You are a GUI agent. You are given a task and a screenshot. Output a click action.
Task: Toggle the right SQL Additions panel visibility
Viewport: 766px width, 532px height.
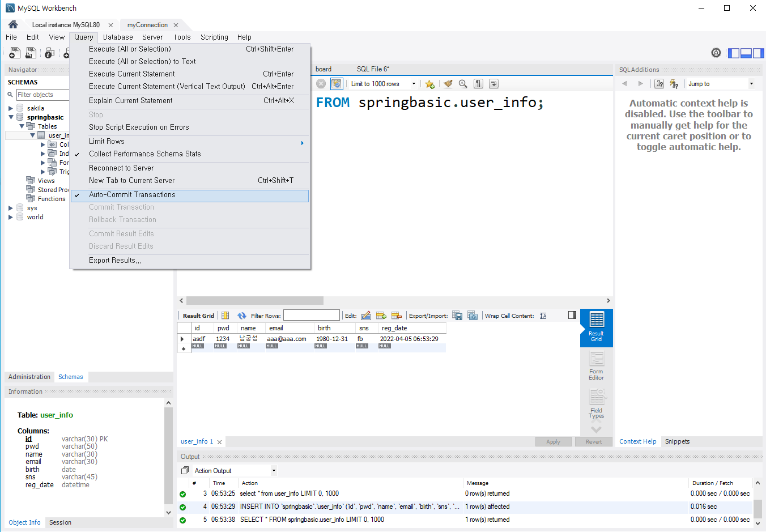click(759, 53)
